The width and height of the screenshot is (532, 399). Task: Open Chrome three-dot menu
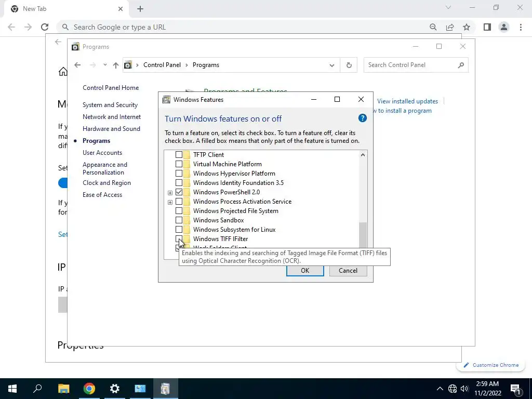[521, 27]
